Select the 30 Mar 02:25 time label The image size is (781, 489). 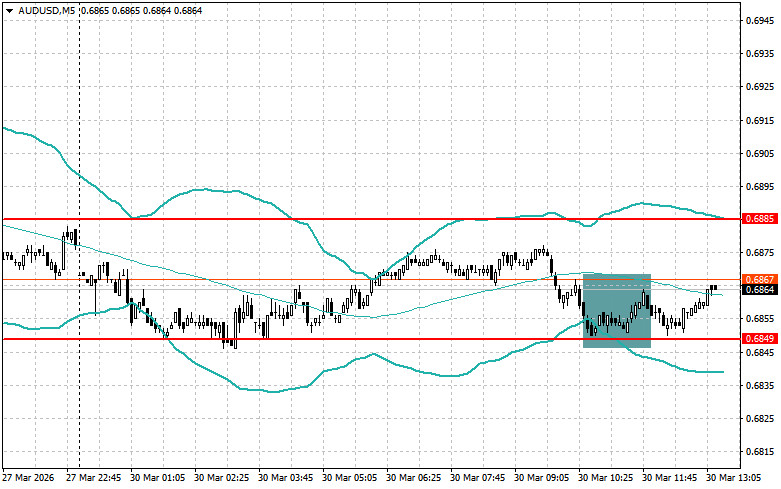pos(222,478)
